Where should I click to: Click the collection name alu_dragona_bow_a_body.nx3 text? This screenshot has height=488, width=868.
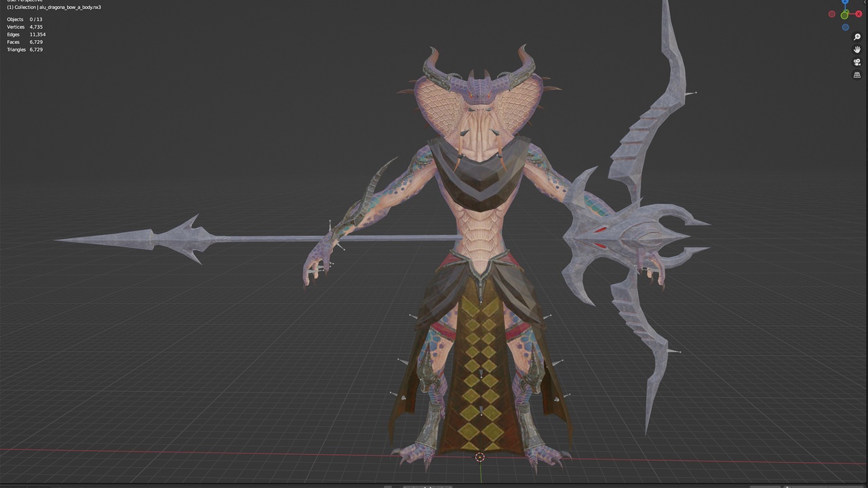point(70,7)
